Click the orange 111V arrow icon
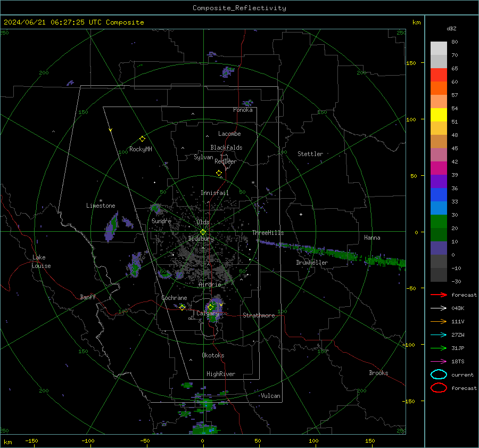 [x=439, y=321]
